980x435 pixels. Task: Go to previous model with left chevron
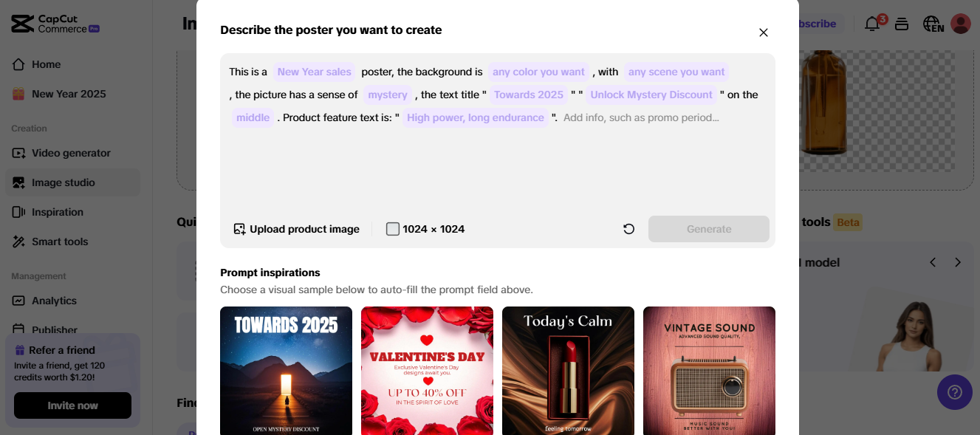click(x=933, y=262)
